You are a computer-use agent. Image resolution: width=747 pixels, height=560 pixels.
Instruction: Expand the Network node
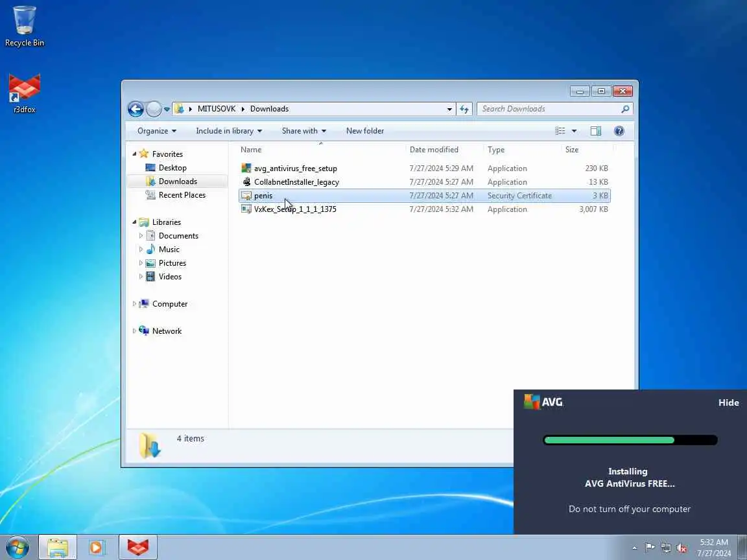tap(134, 331)
